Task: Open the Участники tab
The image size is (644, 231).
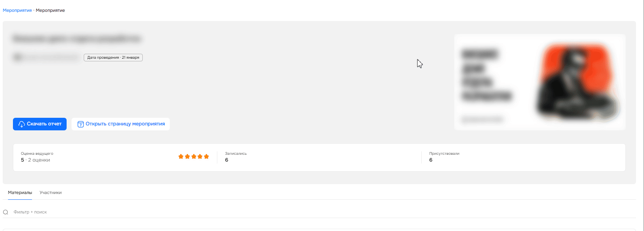Action: point(51,193)
